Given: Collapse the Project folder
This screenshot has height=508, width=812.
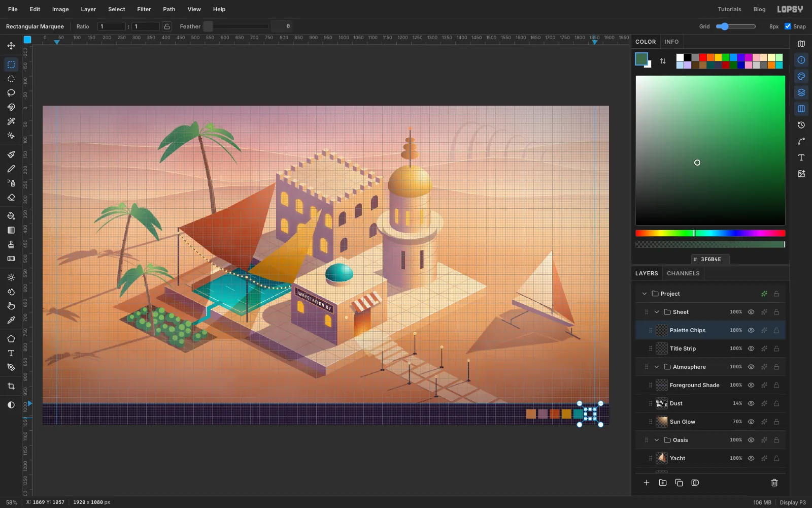Looking at the screenshot, I should click(645, 294).
